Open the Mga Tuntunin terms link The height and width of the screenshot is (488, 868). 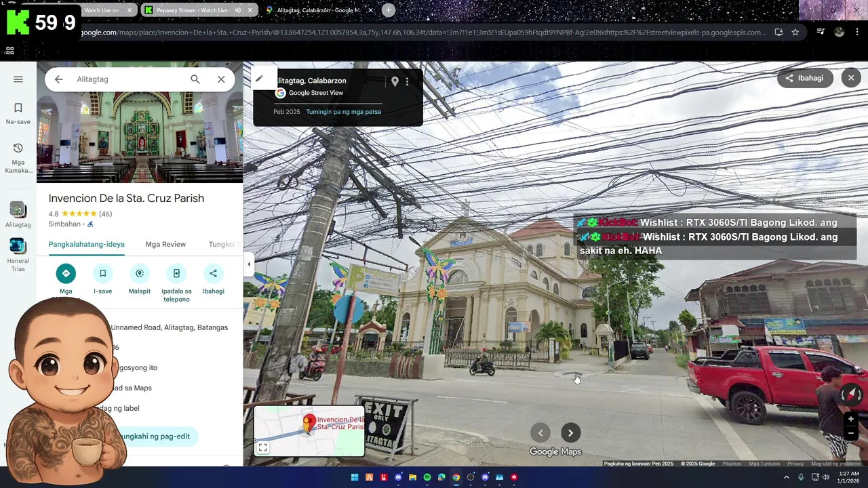click(x=764, y=464)
